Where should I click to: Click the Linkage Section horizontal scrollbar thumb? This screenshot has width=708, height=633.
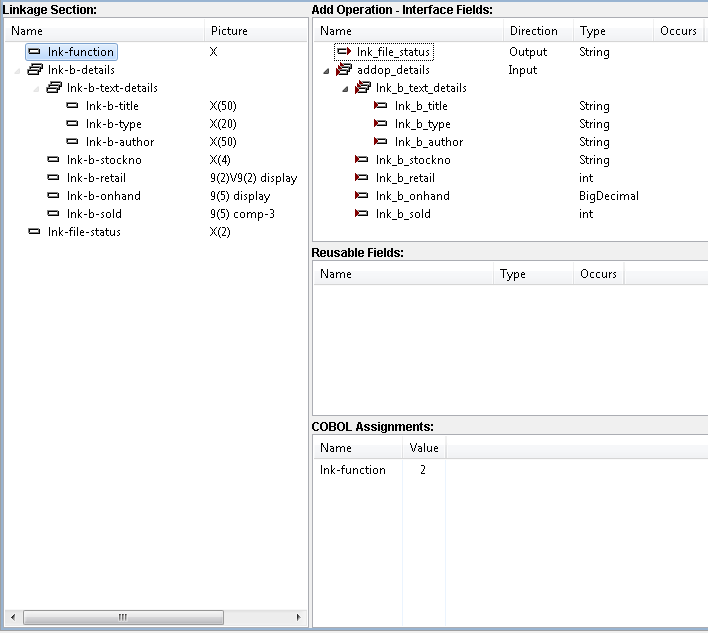click(122, 617)
